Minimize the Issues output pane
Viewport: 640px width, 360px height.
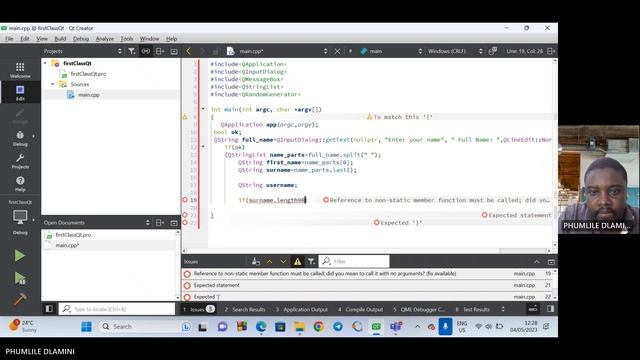pos(537,262)
